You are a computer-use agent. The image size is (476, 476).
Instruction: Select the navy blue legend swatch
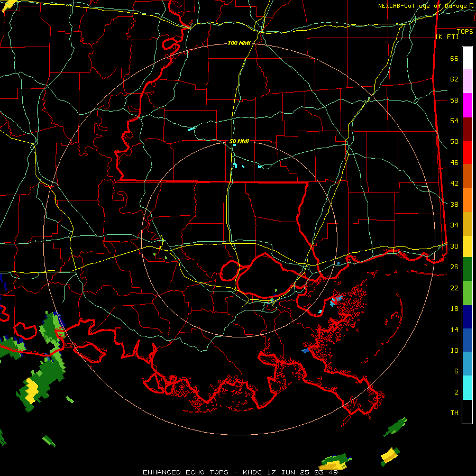click(x=467, y=317)
